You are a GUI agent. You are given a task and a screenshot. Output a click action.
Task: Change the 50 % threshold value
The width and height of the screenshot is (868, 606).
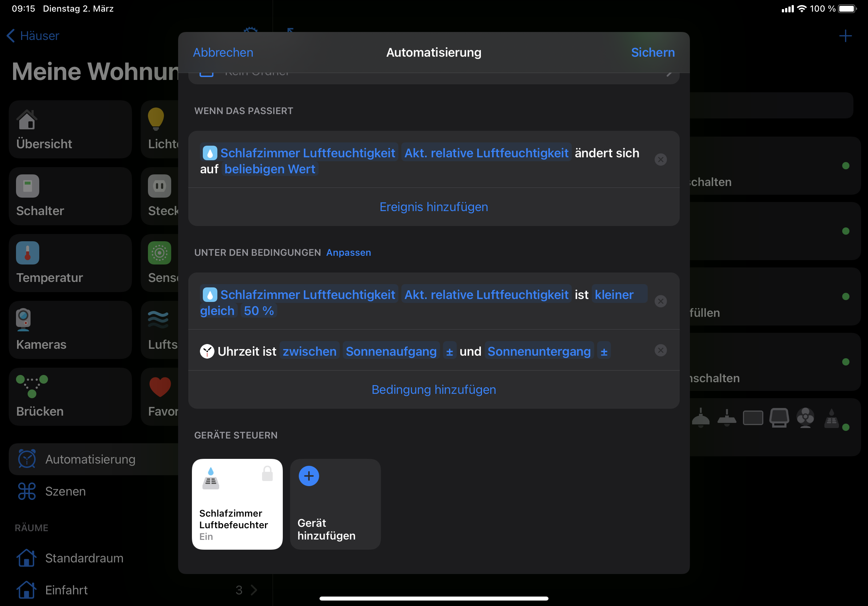258,311
